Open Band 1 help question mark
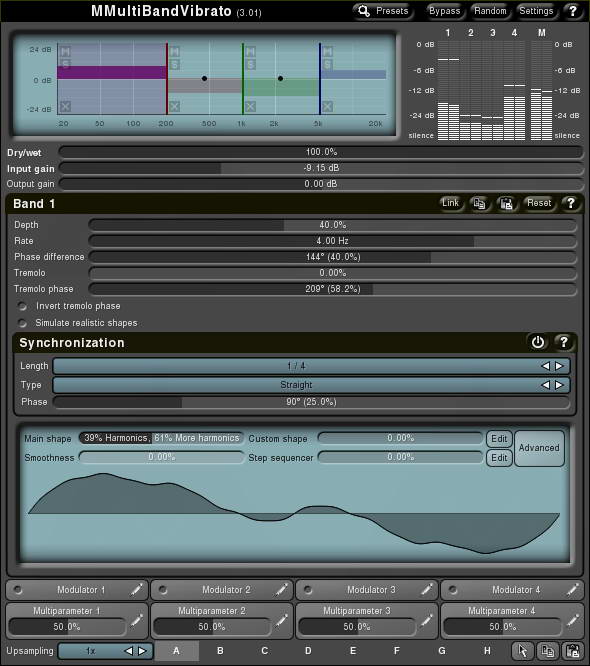590x666 pixels. point(570,203)
